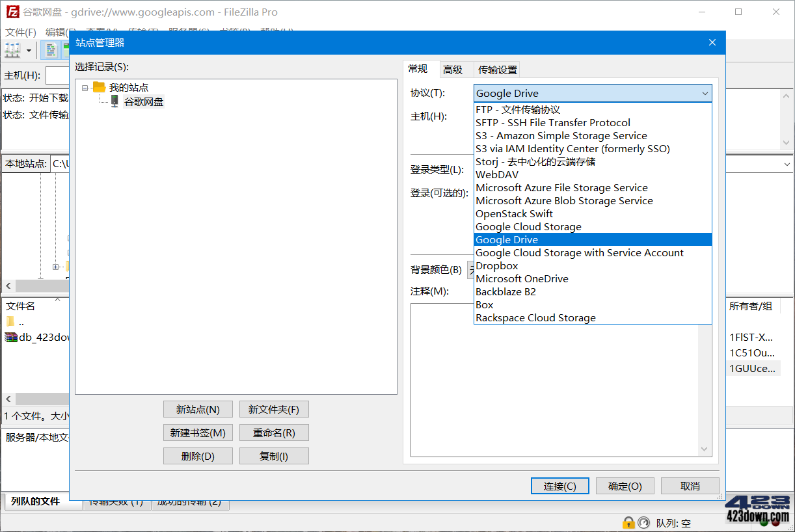Click the yellow padlock icon in status bar
This screenshot has height=532, width=795.
628,522
